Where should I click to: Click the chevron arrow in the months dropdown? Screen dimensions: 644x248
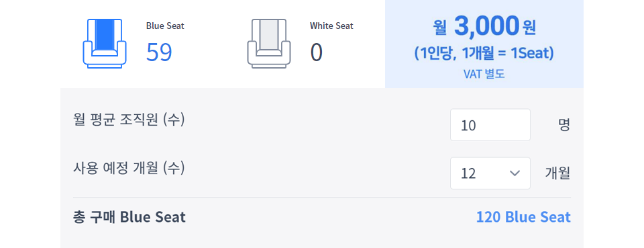point(515,173)
